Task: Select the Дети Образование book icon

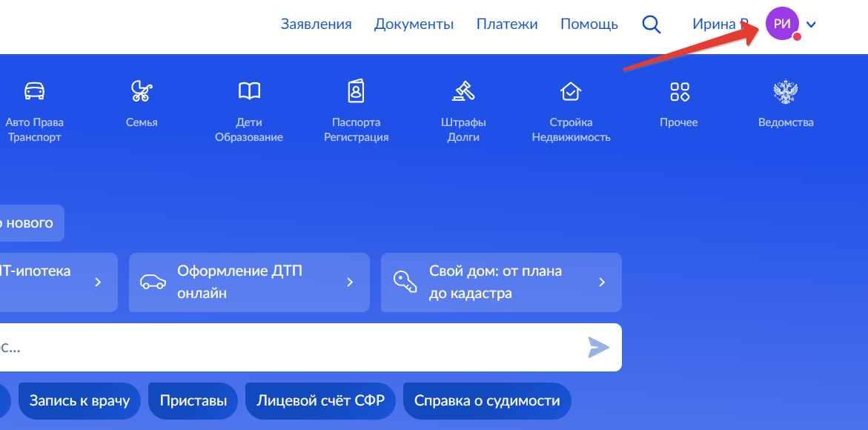Action: coord(249,90)
